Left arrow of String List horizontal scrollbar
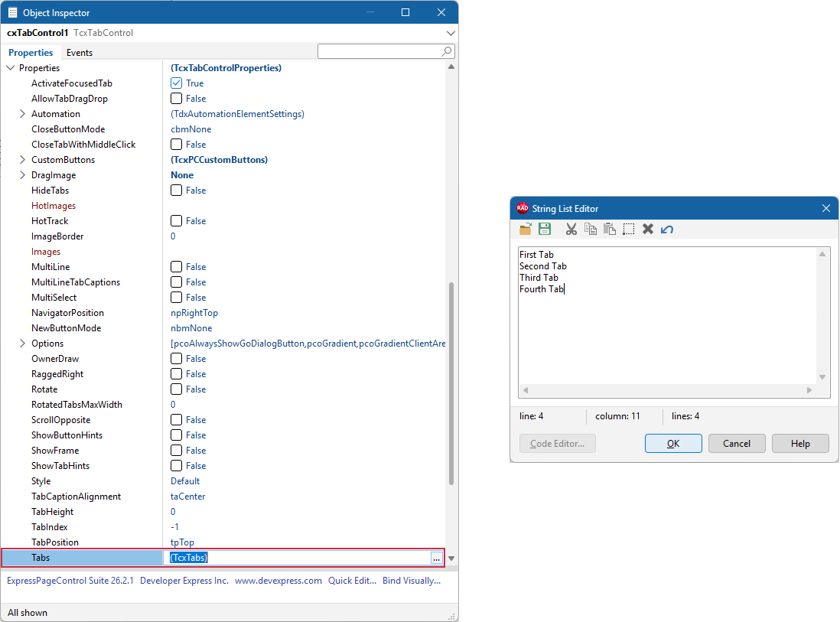Screen dimensions: 840x622 tap(526, 390)
